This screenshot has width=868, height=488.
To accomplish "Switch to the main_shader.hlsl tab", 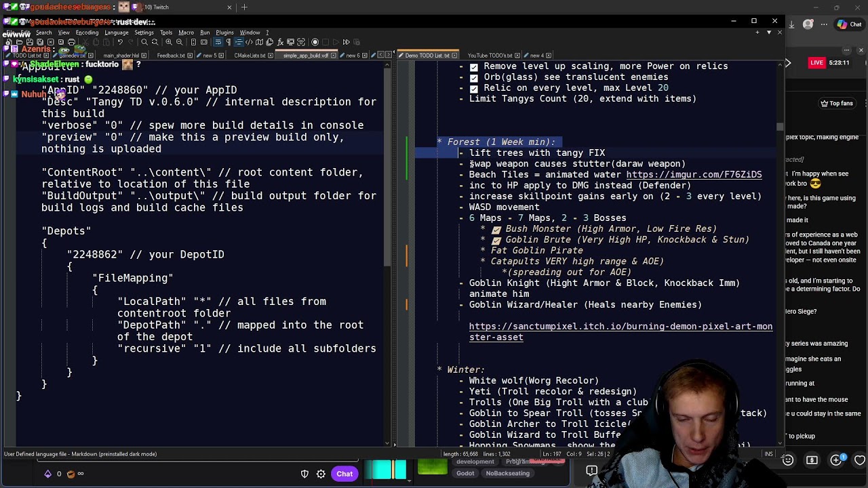I will tap(121, 56).
